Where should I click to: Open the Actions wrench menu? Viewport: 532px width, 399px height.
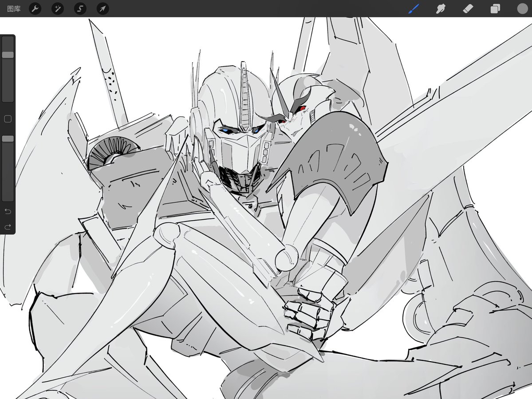coord(35,8)
